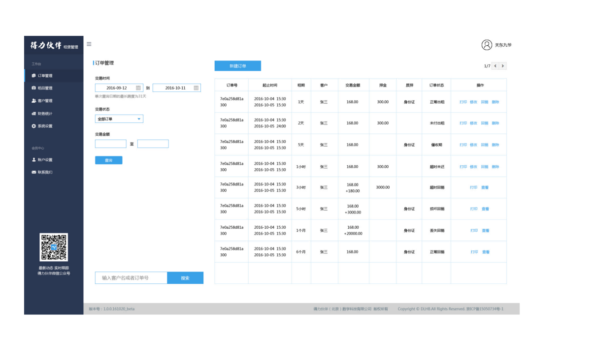Go to previous page arrow
This screenshot has width=592, height=364.
(495, 66)
